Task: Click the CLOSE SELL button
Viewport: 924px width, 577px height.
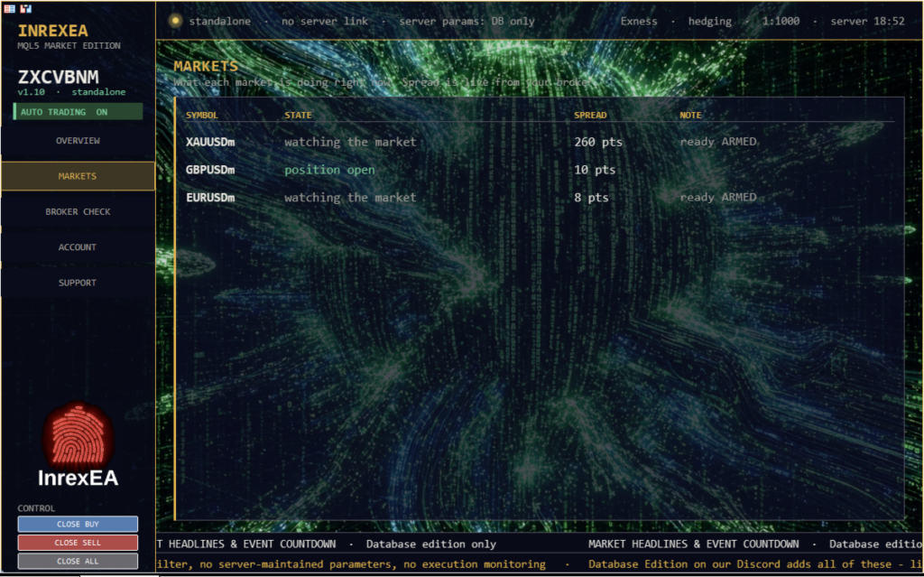Action: [x=78, y=542]
